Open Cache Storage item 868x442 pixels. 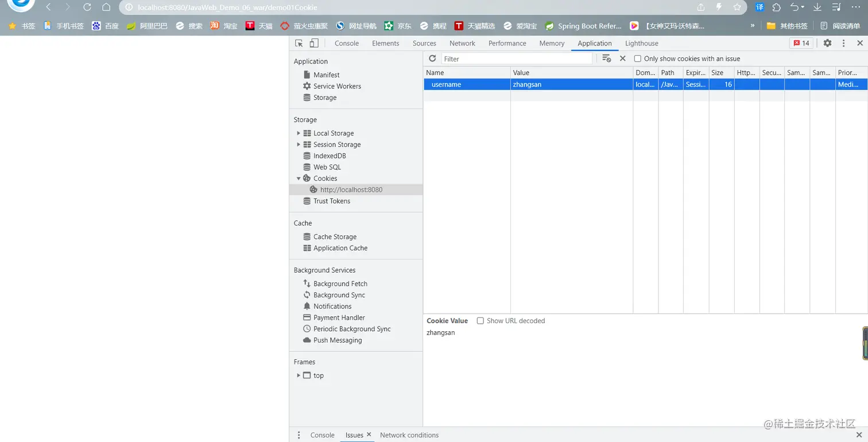335,236
